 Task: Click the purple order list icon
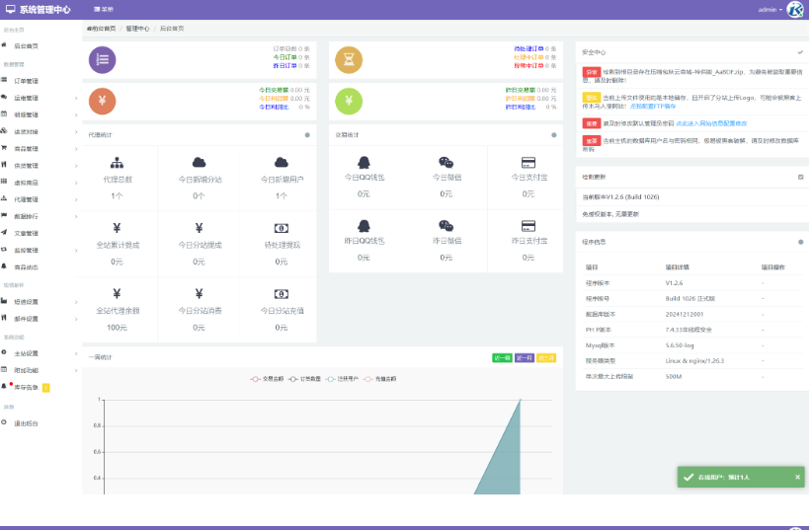coord(103,59)
